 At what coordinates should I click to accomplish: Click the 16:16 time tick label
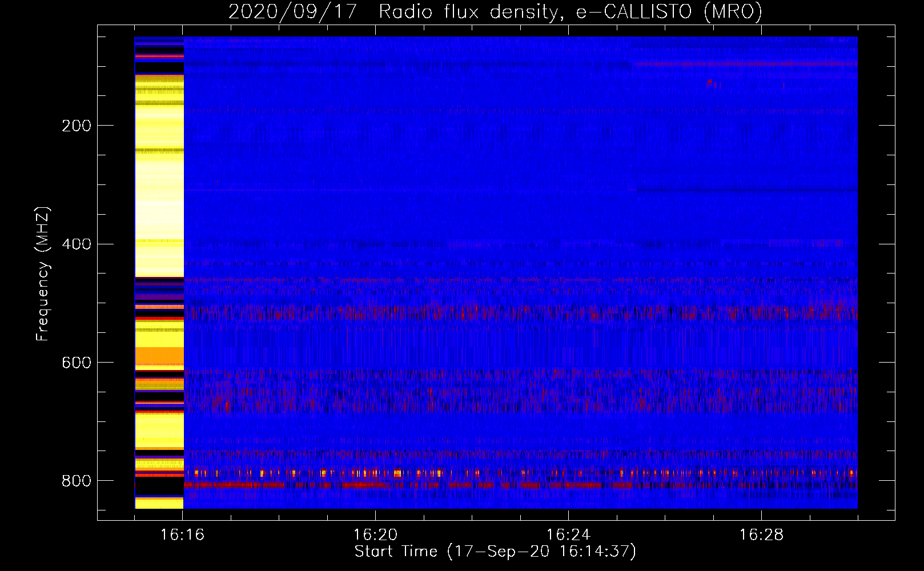click(x=183, y=535)
